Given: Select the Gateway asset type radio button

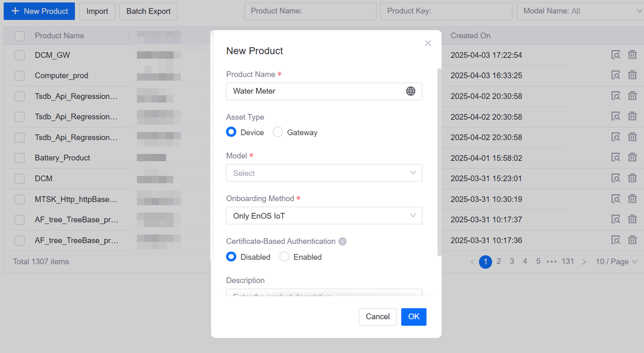Looking at the screenshot, I should coord(278,132).
